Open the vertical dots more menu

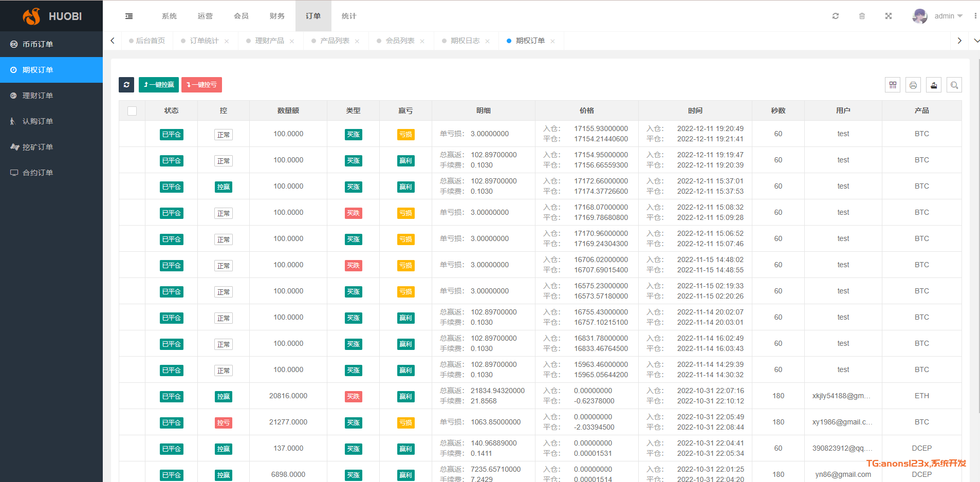pos(975,16)
